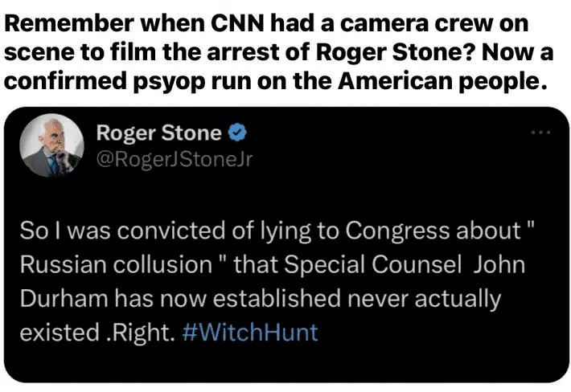Open the @RogerJStoneJr handle link

[174, 159]
